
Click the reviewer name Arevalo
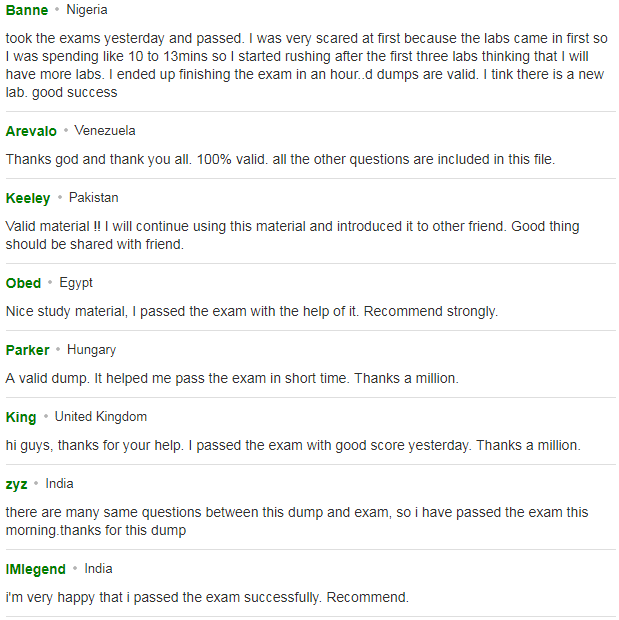31,131
